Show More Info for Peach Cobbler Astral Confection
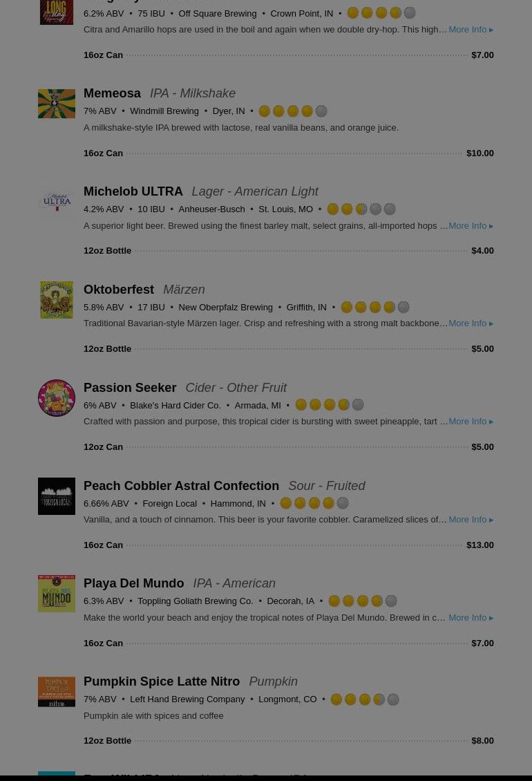This screenshot has width=532, height=781. (x=471, y=520)
